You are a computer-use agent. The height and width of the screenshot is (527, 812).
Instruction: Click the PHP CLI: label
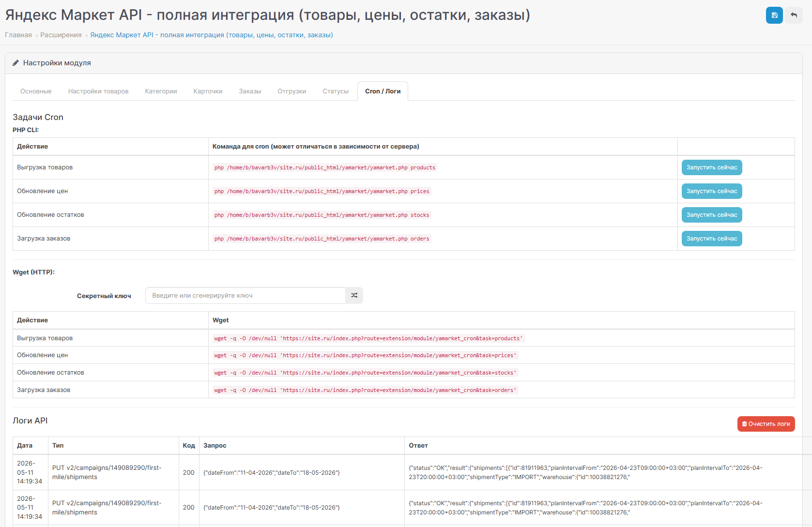26,130
